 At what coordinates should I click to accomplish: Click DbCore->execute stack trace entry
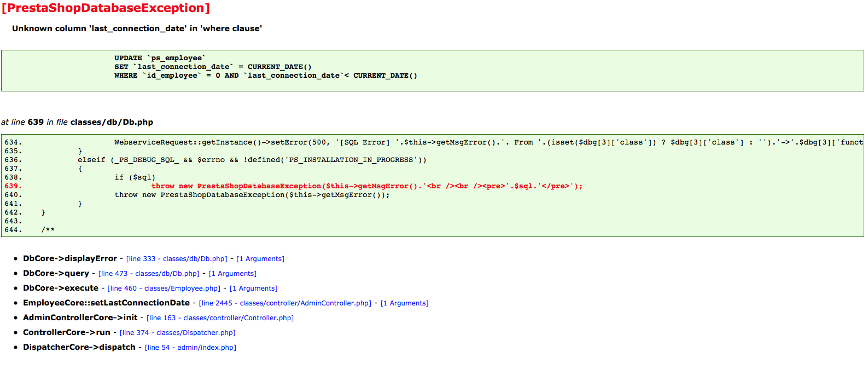(61, 288)
